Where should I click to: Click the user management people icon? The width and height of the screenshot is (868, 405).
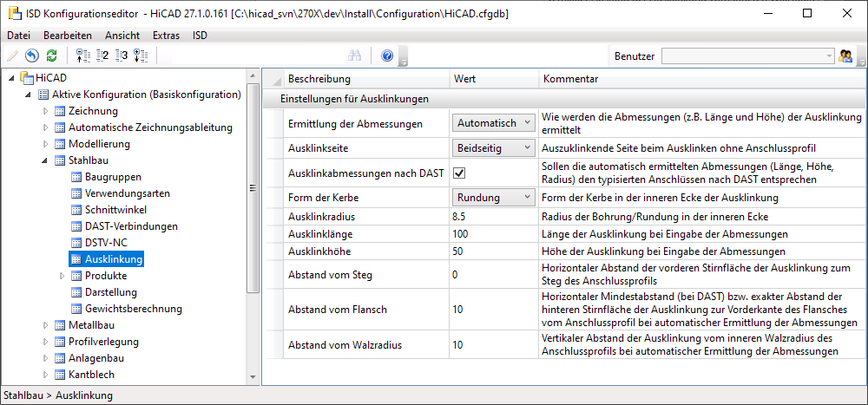845,56
